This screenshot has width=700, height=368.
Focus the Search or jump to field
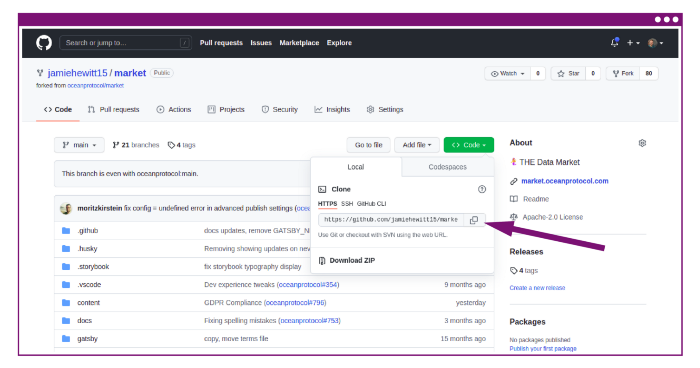click(x=125, y=43)
